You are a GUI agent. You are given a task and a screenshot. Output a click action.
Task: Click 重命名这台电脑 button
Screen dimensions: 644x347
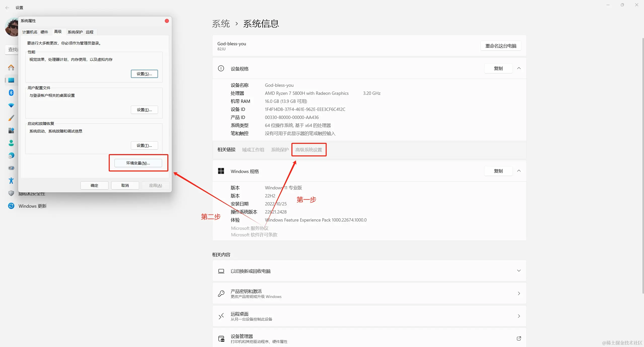click(501, 46)
